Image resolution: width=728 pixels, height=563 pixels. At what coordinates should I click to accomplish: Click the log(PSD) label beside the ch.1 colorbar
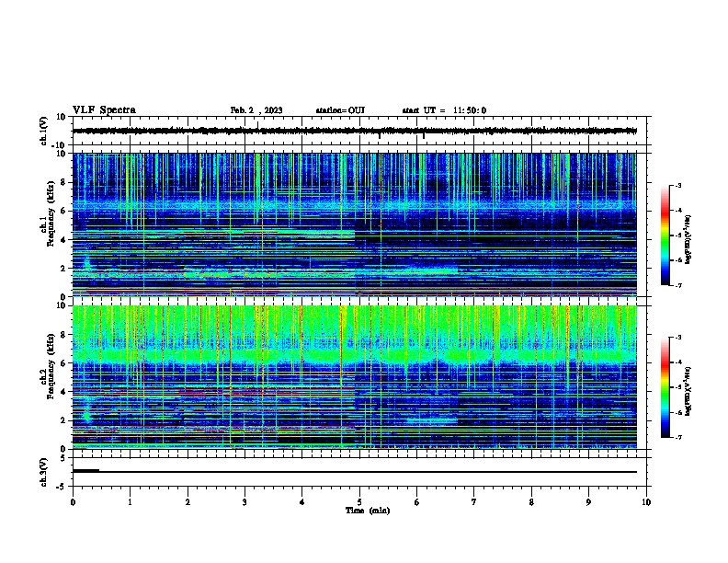point(688,239)
